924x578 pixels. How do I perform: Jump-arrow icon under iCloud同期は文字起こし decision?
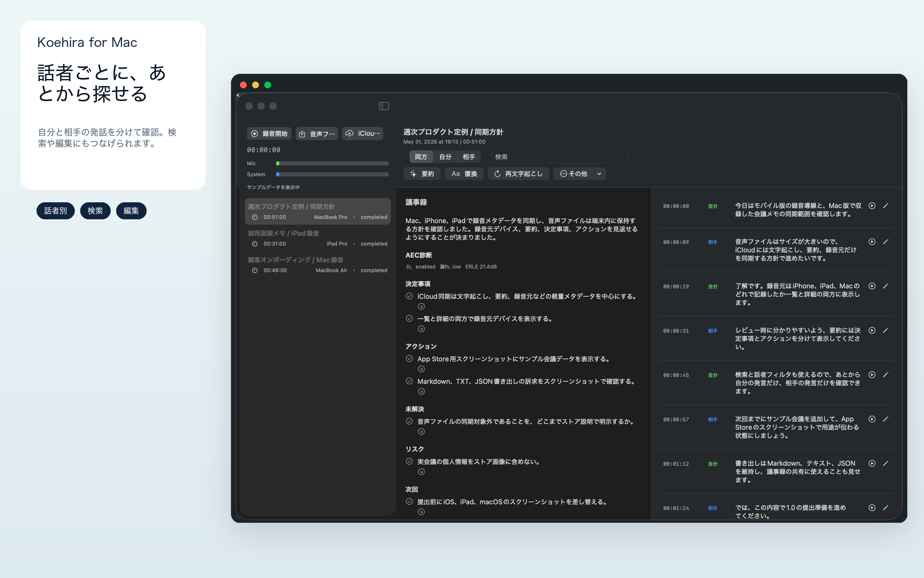[421, 307]
